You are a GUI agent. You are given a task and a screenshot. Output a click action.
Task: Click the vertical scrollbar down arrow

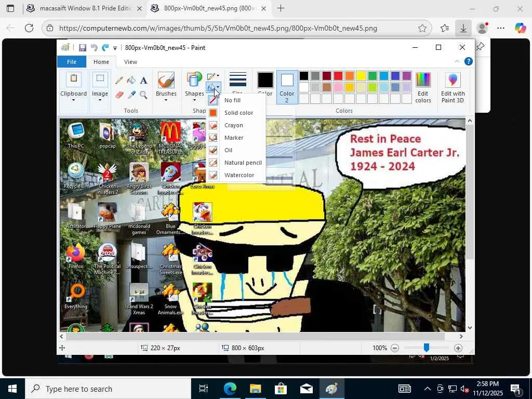470,328
